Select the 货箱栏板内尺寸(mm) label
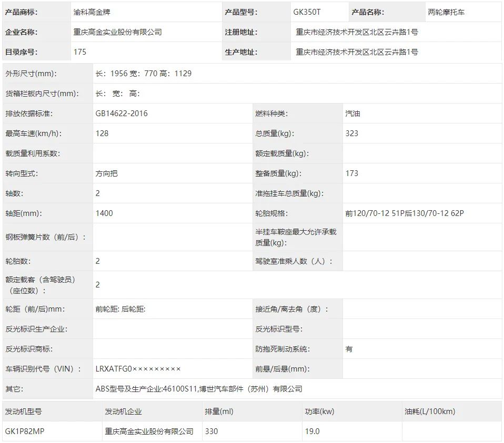 click(x=42, y=94)
